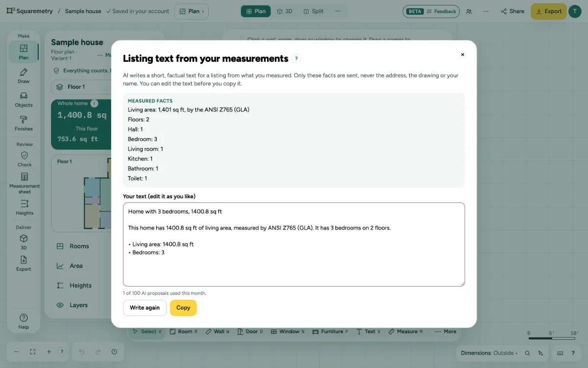Fit the plan to the screen
The image size is (588, 368).
tap(33, 352)
